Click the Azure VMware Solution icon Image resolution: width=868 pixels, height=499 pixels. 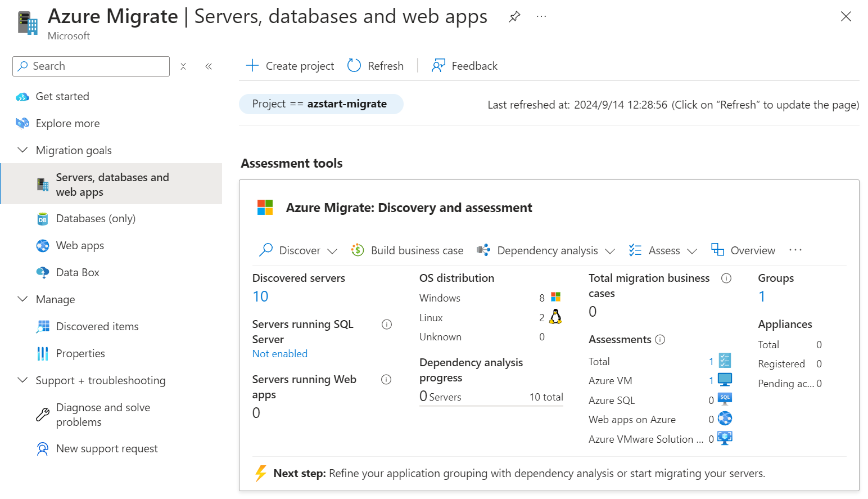pyautogui.click(x=725, y=438)
